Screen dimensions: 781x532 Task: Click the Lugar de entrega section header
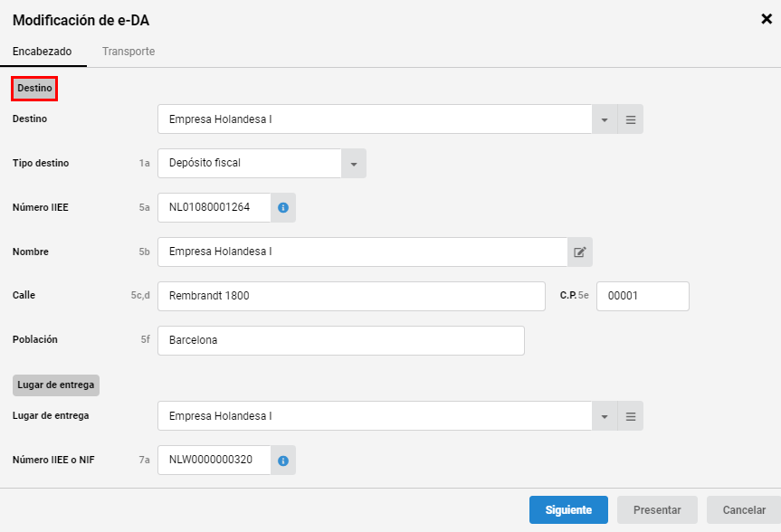pos(56,385)
